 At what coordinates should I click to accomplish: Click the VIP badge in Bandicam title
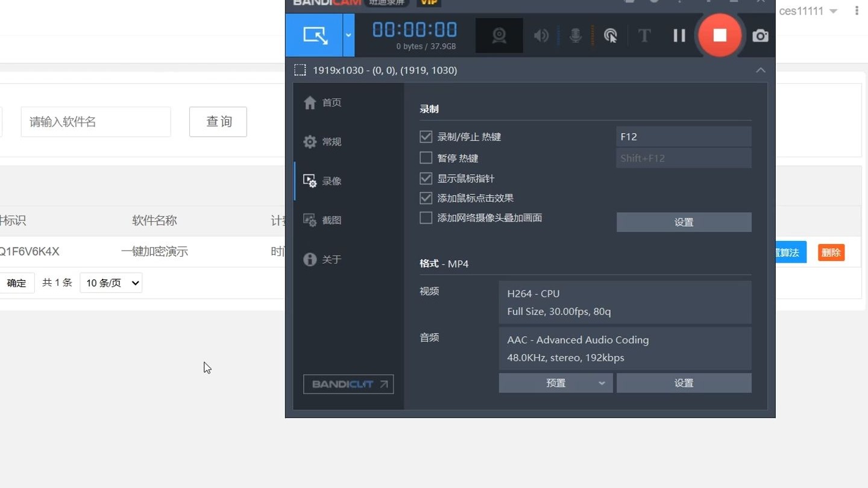[x=429, y=2]
